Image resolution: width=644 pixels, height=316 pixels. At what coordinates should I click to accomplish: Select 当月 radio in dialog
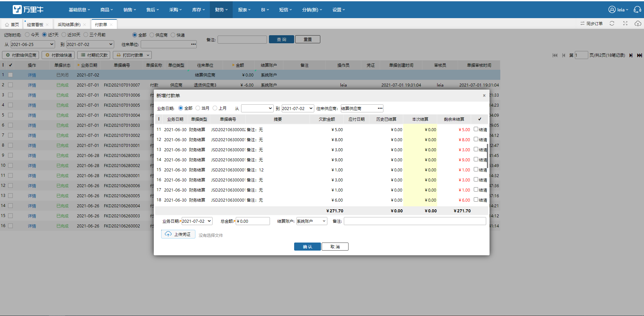pos(198,108)
